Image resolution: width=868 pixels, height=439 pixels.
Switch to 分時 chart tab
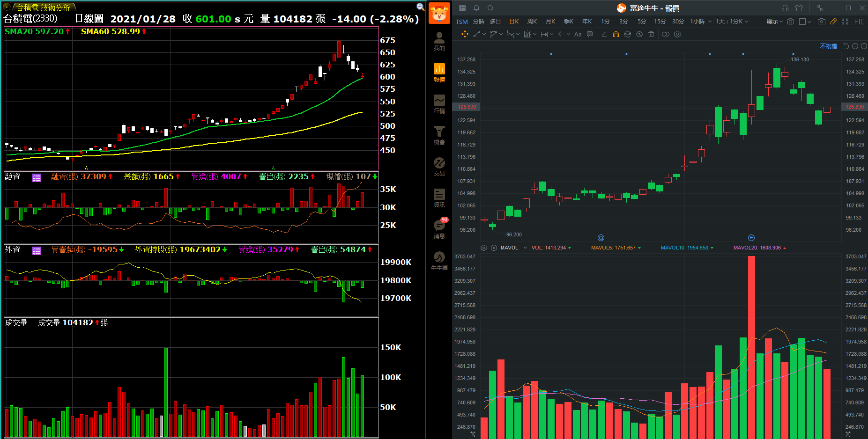478,22
